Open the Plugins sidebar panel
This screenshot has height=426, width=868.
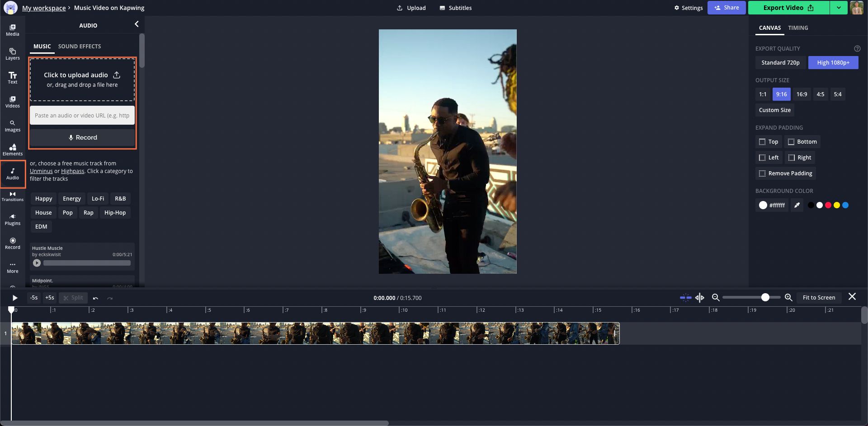coord(13,220)
